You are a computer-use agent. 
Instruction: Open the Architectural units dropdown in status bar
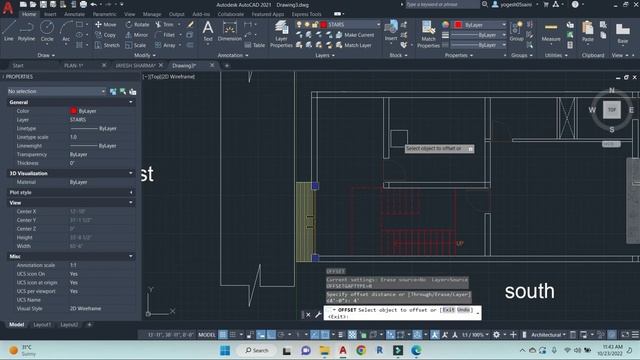[548, 335]
